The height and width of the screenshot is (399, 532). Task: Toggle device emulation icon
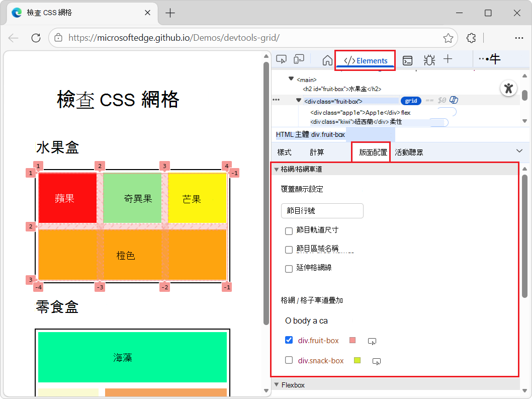pos(299,59)
